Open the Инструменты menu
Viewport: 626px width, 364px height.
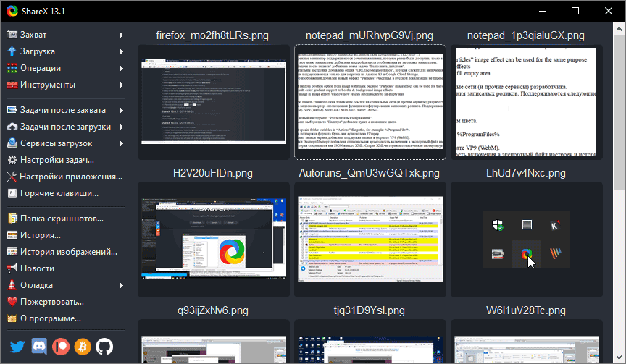pos(65,85)
